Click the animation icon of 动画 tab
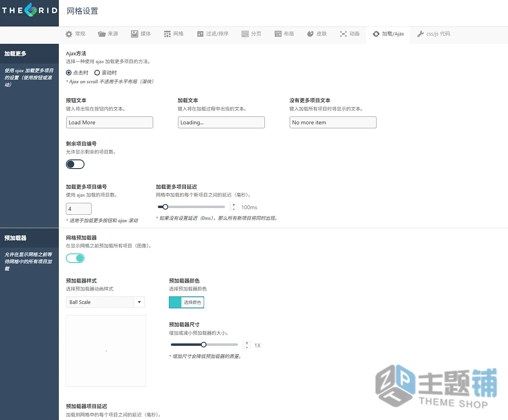 tap(343, 34)
